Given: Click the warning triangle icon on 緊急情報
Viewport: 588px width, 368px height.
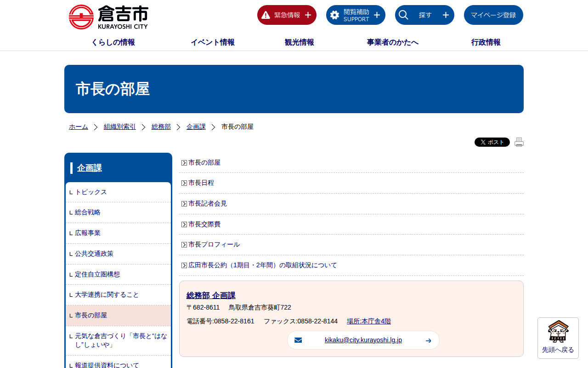Looking at the screenshot, I should [x=266, y=15].
